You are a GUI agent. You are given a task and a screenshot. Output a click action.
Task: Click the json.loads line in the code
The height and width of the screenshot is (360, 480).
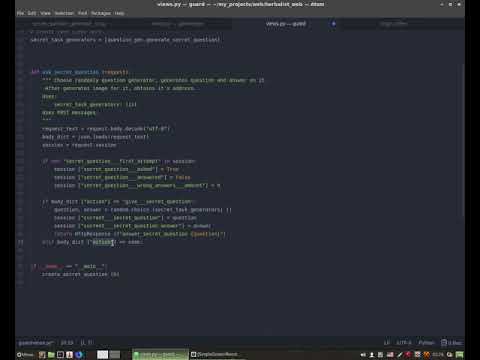coord(95,137)
